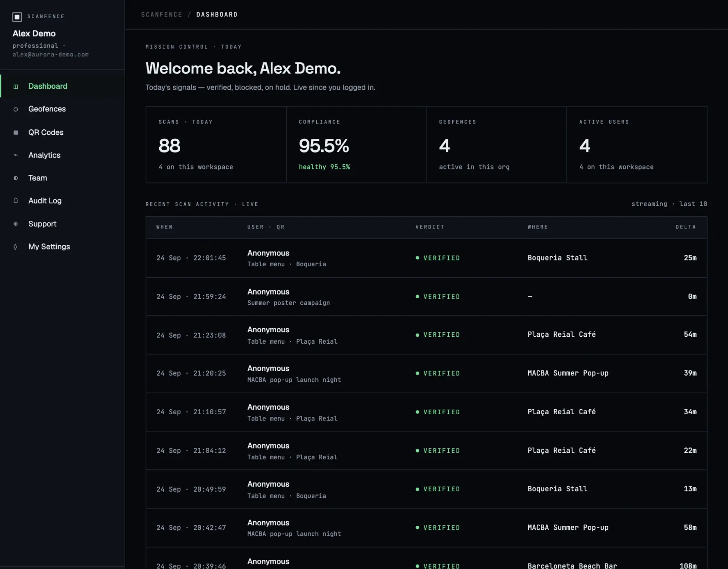Click MACBA Summer Pop-up in 20:42:47 row
The height and width of the screenshot is (569, 728).
(x=568, y=528)
